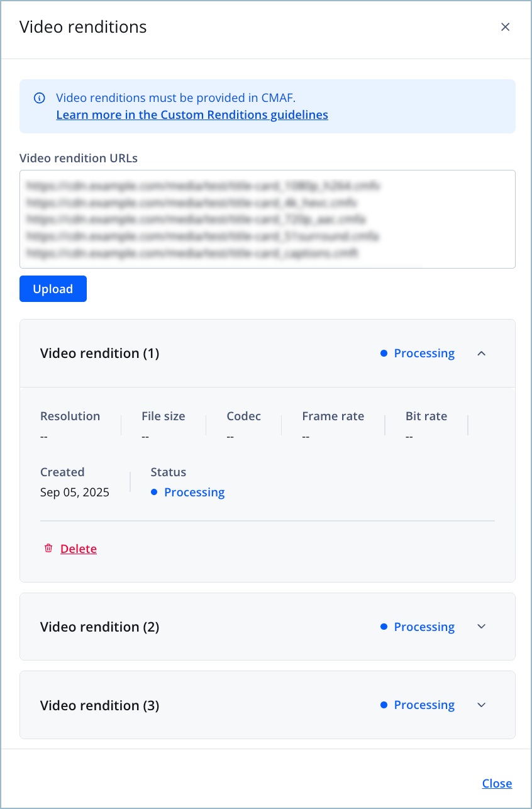The width and height of the screenshot is (532, 809).
Task: Click the Video rendition (1) title
Action: (x=99, y=354)
